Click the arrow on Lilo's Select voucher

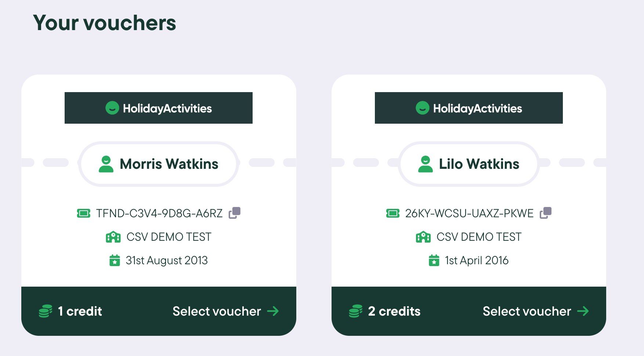[583, 311]
